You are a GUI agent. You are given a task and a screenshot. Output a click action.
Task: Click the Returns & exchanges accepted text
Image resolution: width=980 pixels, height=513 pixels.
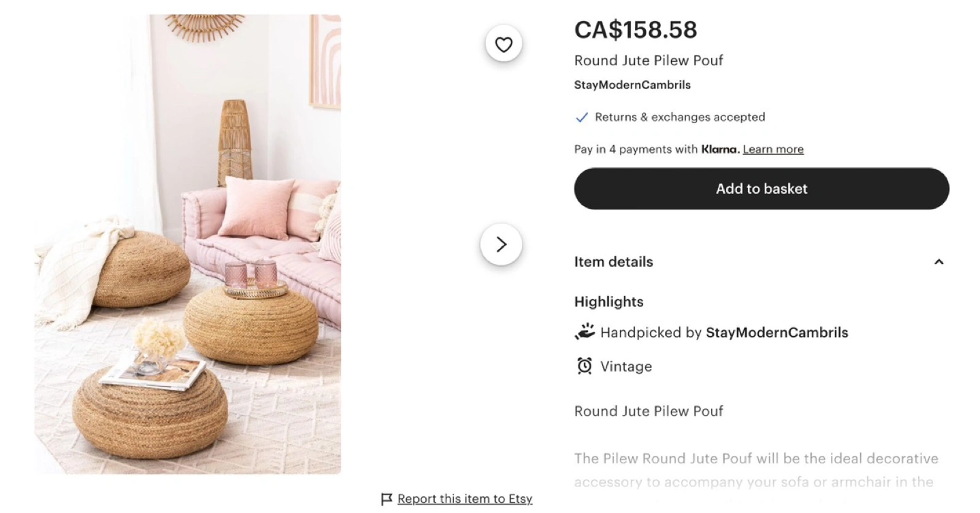(x=679, y=117)
